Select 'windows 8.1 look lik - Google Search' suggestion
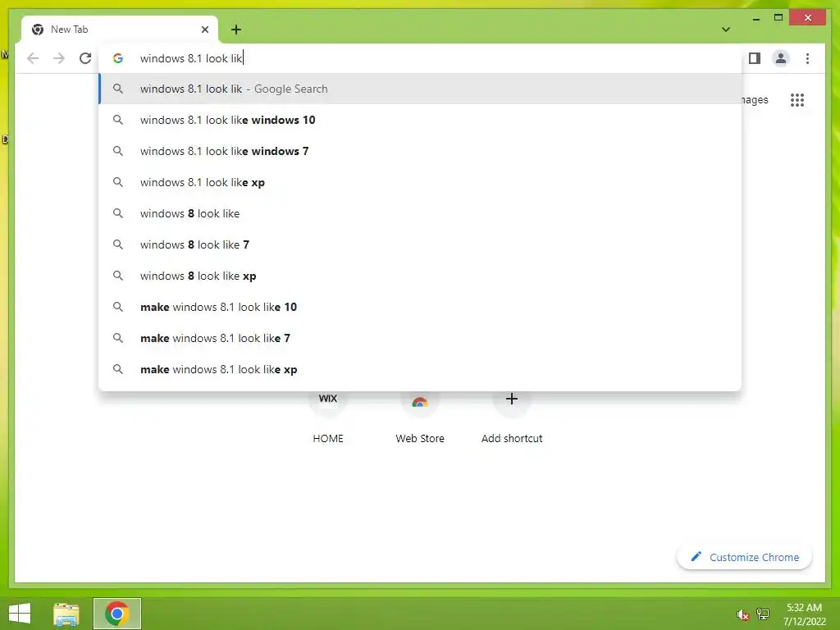Viewport: 840px width, 630px height. pyautogui.click(x=420, y=89)
